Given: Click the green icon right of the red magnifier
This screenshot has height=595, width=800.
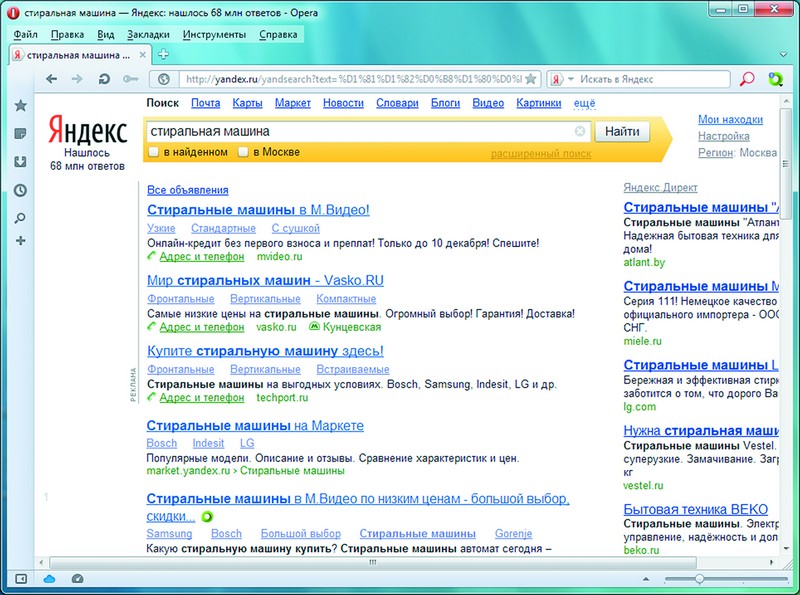Looking at the screenshot, I should coord(775,79).
